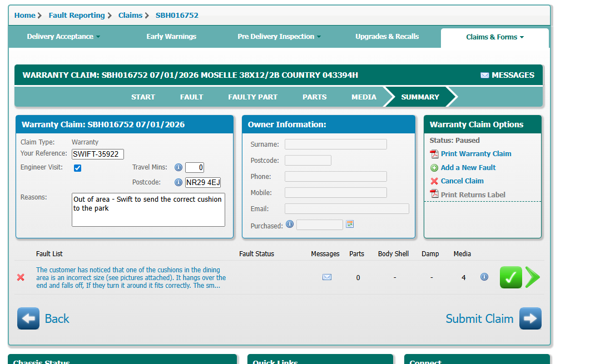Expand the Delivery Acceptance dropdown menu

[63, 37]
